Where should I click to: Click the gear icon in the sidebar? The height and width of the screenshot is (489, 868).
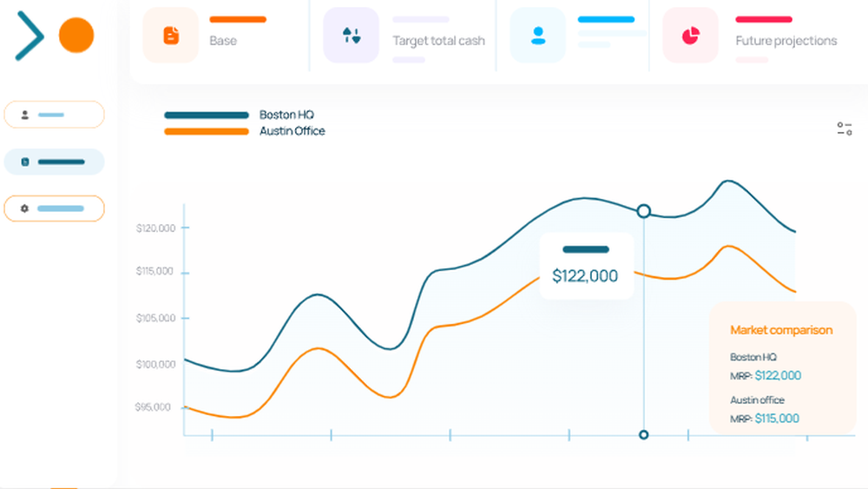coord(24,208)
